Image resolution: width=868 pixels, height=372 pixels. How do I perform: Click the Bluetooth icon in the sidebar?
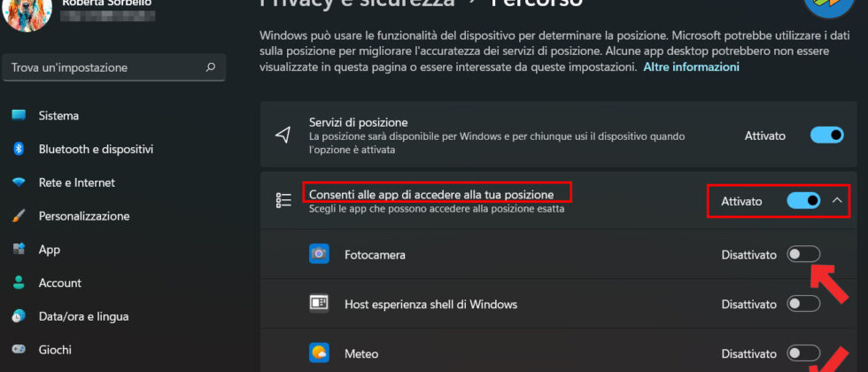click(x=18, y=149)
